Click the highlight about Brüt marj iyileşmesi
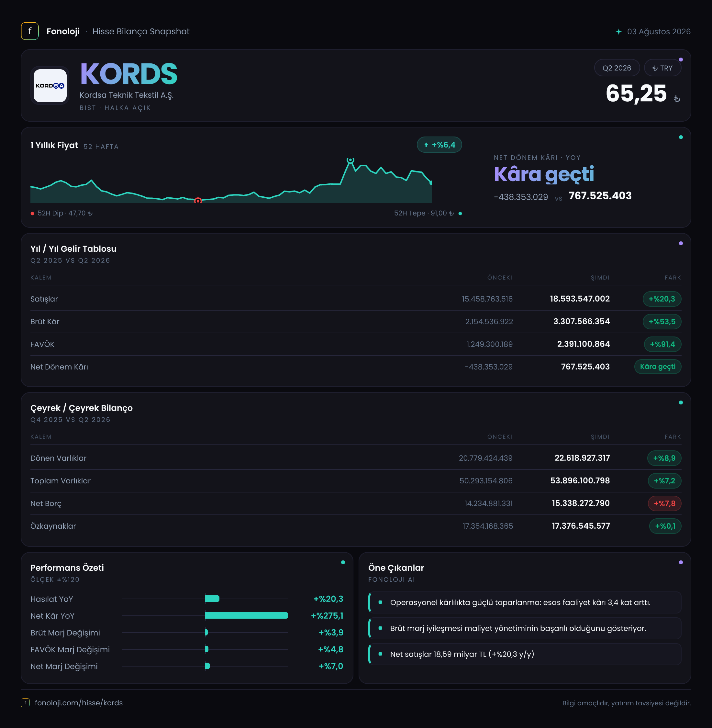Viewport: 712px width, 728px height. pos(525,628)
